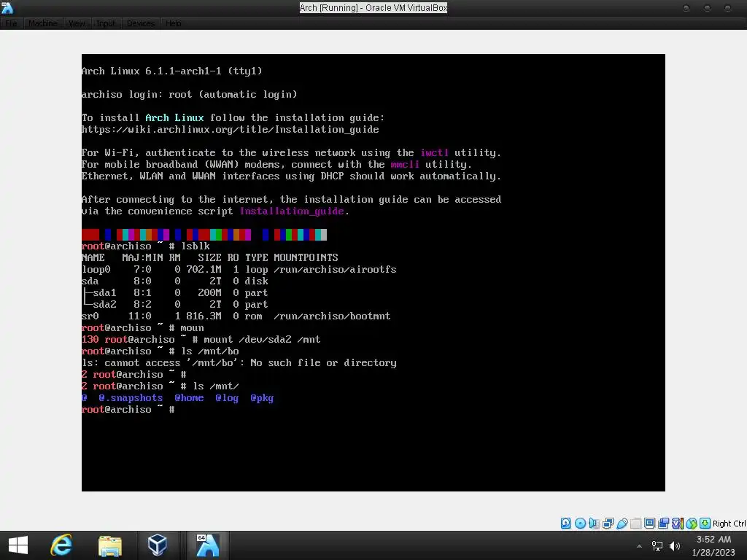Open the File menu
This screenshot has width=747, height=560.
pyautogui.click(x=11, y=23)
